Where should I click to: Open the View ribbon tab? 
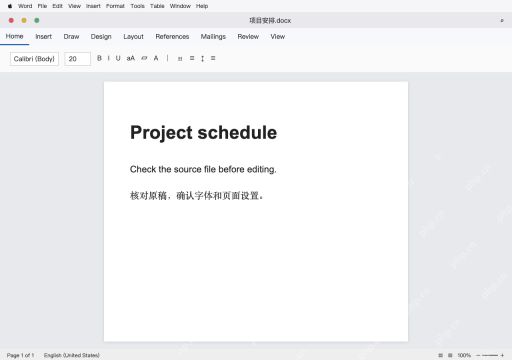(278, 37)
